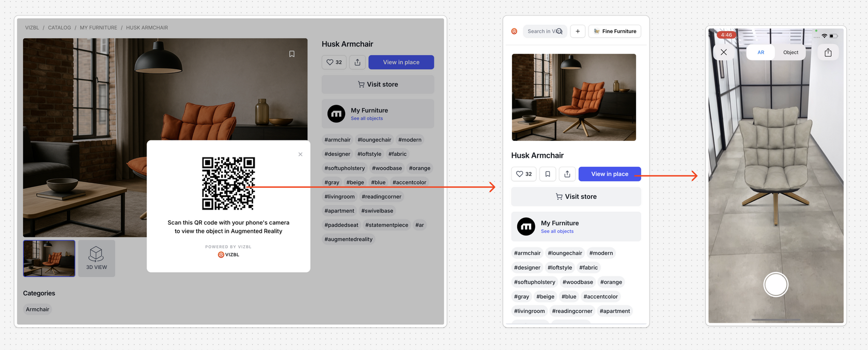Select the armchair photo thumbnail in desktop view
Image resolution: width=868 pixels, height=350 pixels.
pos(49,258)
